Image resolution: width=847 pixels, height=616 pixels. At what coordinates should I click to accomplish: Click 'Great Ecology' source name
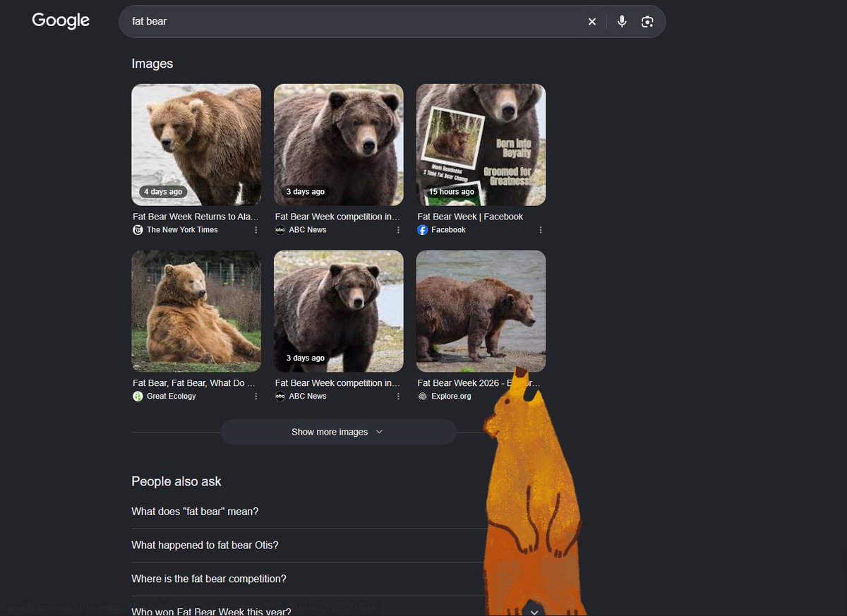[x=172, y=397]
